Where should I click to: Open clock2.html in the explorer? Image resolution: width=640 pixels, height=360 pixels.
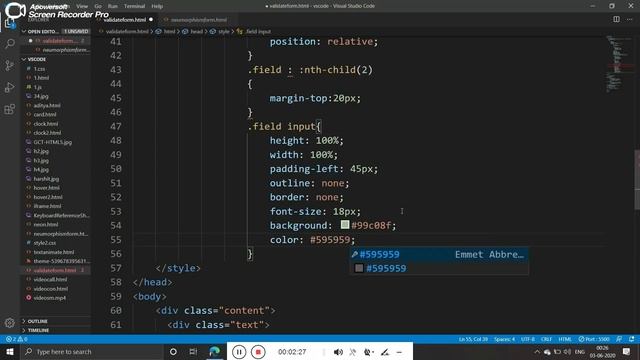[47, 133]
